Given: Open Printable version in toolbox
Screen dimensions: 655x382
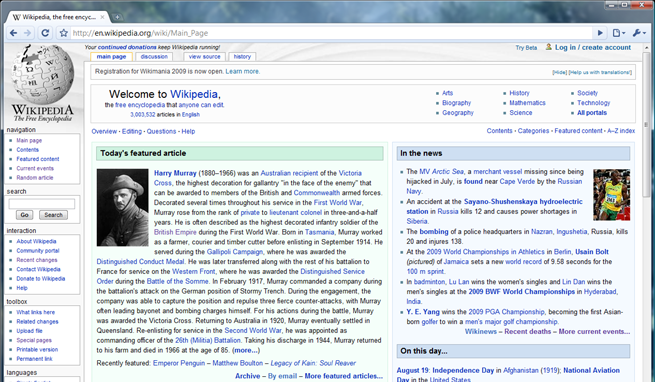Looking at the screenshot, I should (x=37, y=349).
